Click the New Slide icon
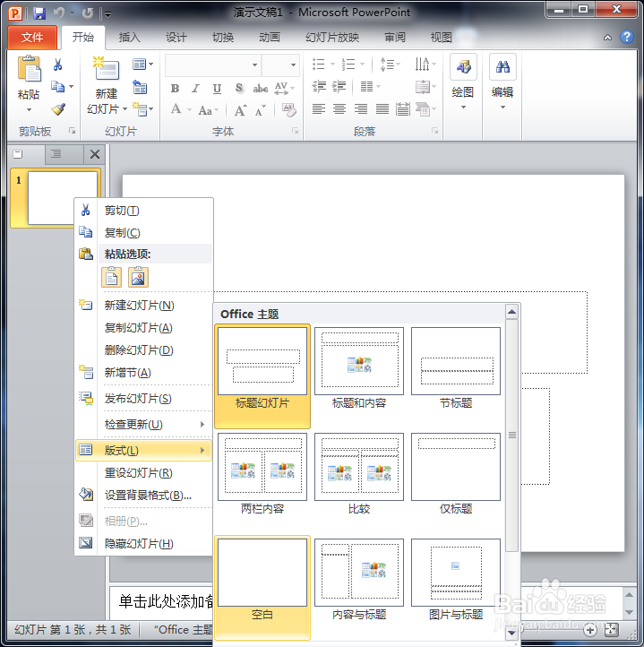Image resolution: width=644 pixels, height=647 pixels. 107,68
